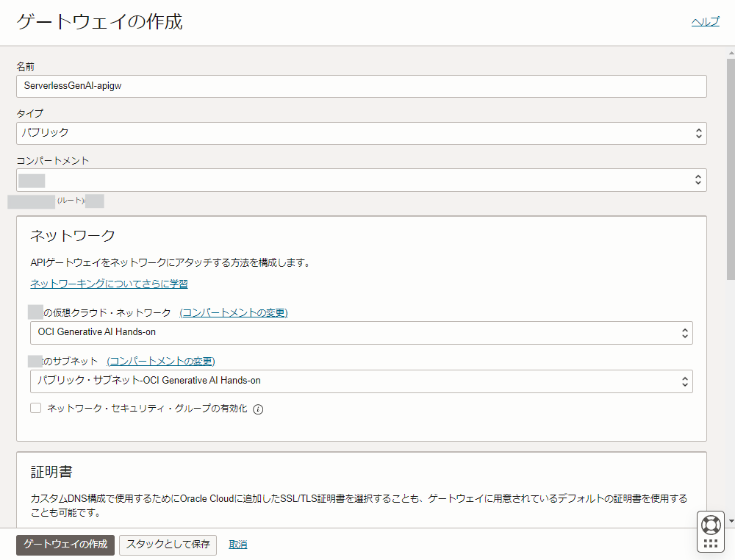Click the info icon beside network security group option
Screen dimensions: 735x560
click(258, 409)
